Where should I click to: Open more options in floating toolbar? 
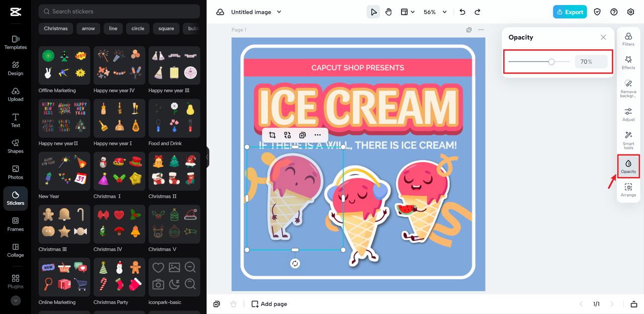pos(317,135)
